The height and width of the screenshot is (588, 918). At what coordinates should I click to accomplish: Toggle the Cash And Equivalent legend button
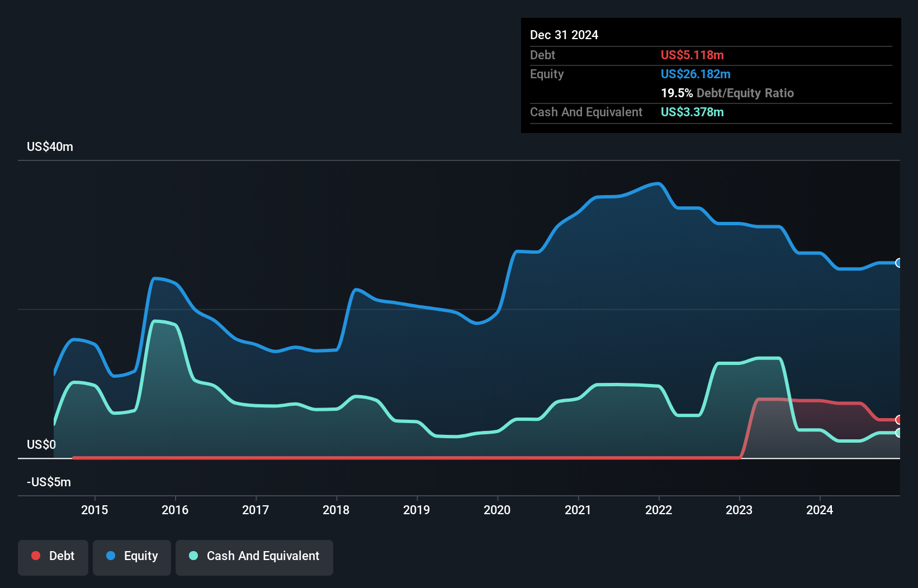(254, 557)
